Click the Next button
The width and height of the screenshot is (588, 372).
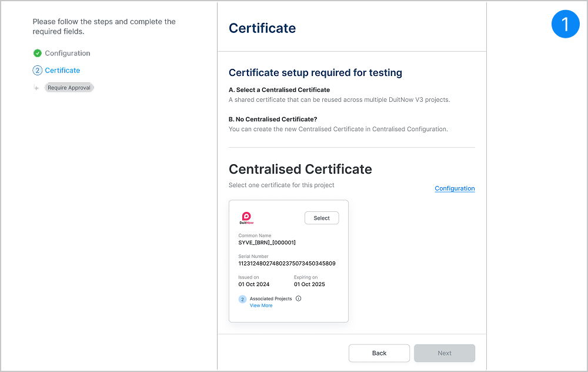(445, 353)
